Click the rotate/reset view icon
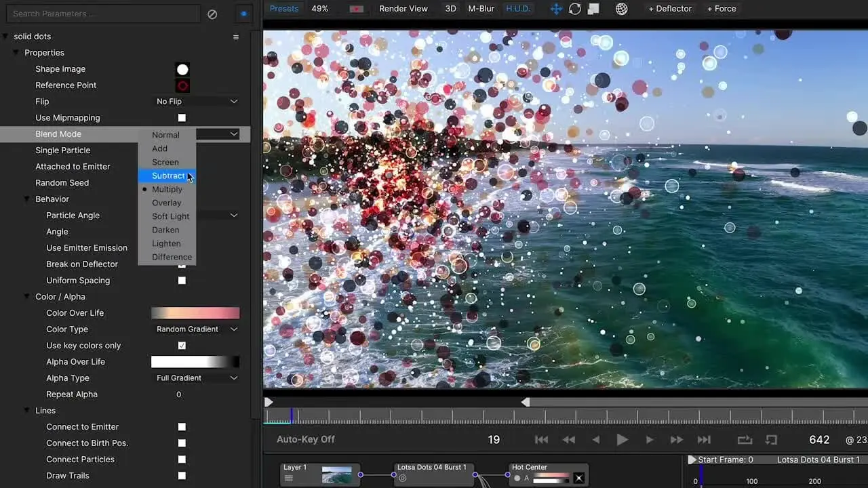The width and height of the screenshot is (868, 488). 574,9
